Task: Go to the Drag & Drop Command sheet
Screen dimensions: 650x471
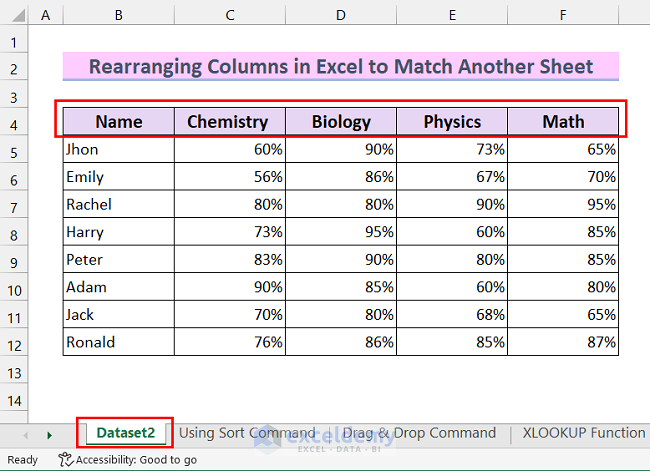Action: click(x=419, y=433)
